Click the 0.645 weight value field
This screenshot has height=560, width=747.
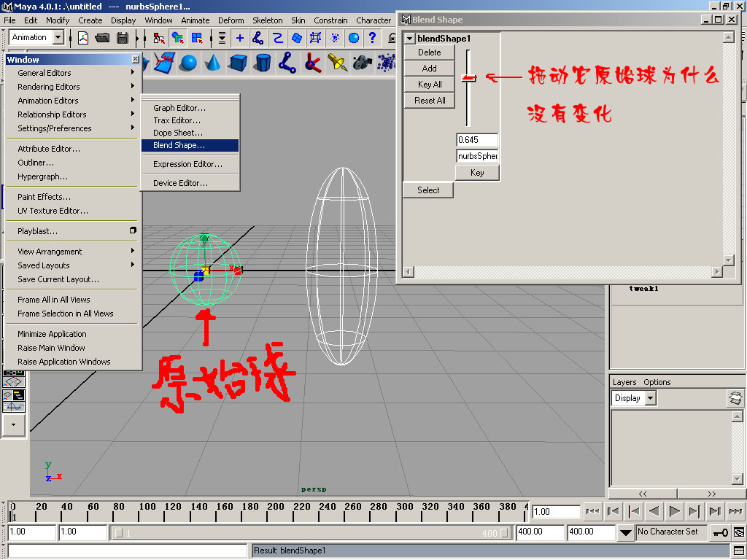pyautogui.click(x=477, y=140)
